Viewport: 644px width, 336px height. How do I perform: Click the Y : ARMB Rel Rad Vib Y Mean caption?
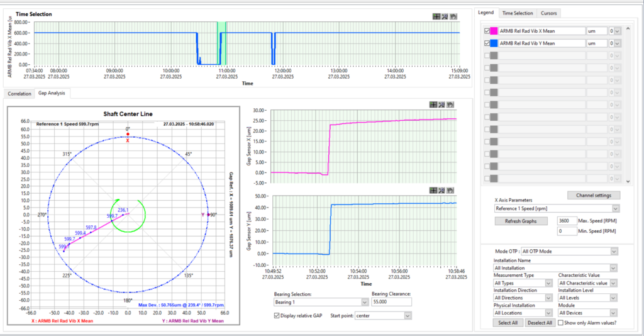tap(192, 321)
